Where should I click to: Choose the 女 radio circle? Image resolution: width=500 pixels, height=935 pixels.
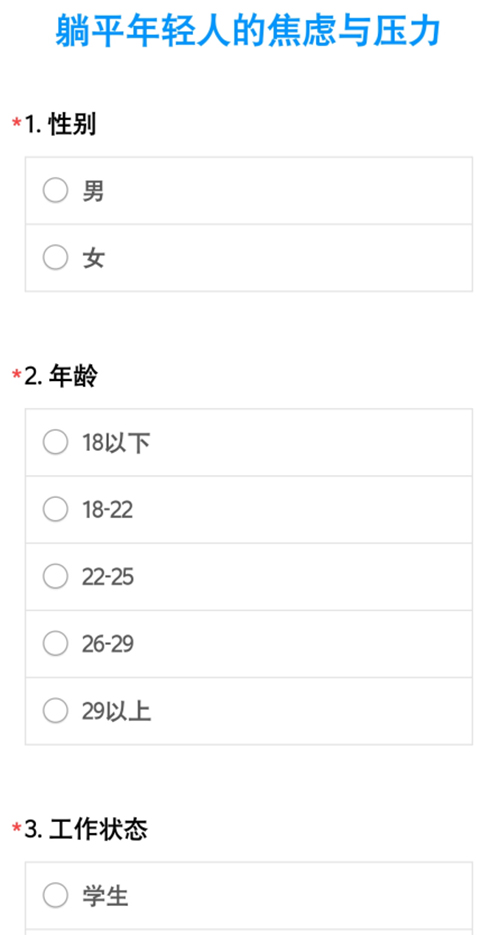[55, 258]
